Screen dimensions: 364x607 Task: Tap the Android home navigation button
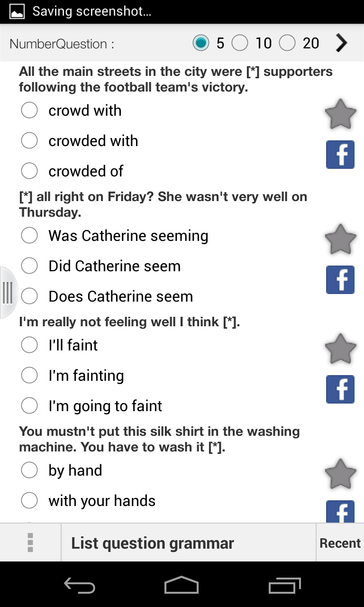point(182,585)
